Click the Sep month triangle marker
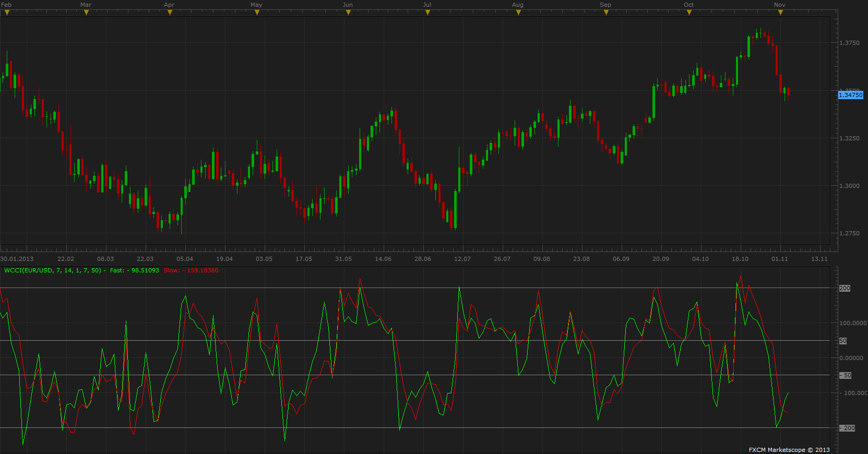Image resolution: width=868 pixels, height=454 pixels. pos(606,13)
